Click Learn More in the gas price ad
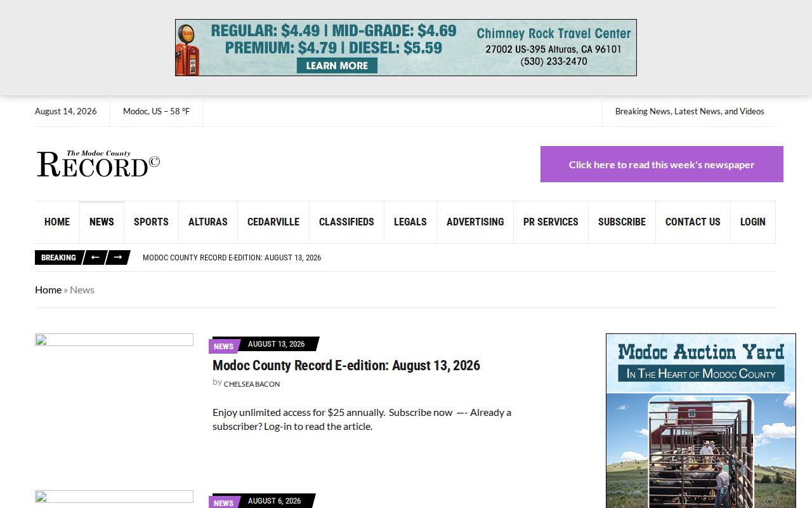Screen dimensions: 812x508 [x=337, y=65]
